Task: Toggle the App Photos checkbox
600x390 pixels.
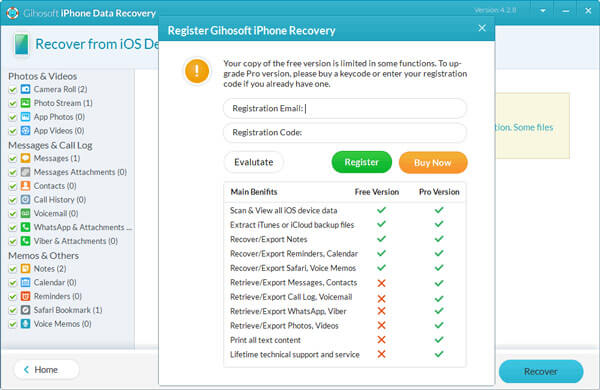Action: pyautogui.click(x=13, y=117)
